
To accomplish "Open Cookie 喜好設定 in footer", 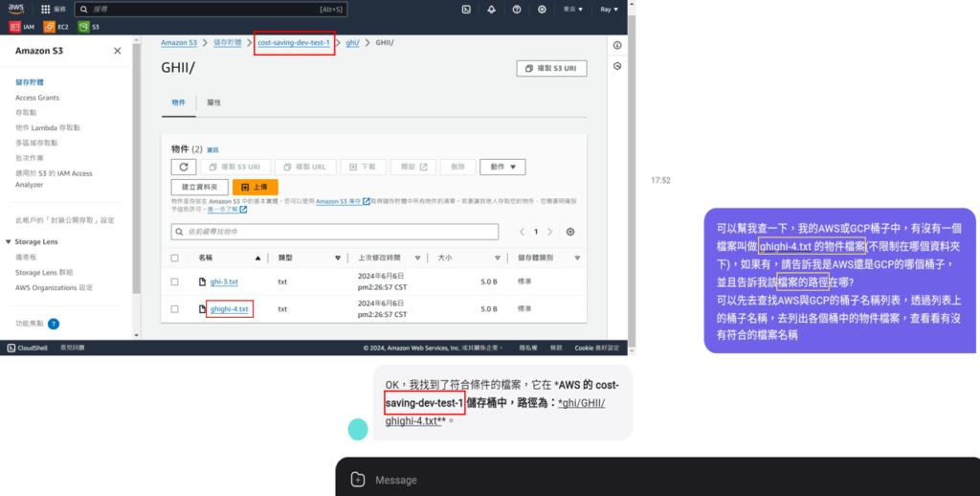I will (597, 348).
